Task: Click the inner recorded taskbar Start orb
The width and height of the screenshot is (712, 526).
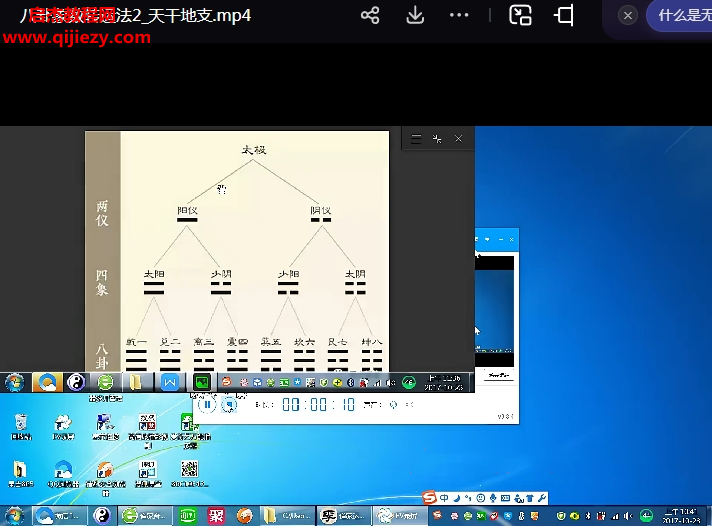Action: point(15,382)
